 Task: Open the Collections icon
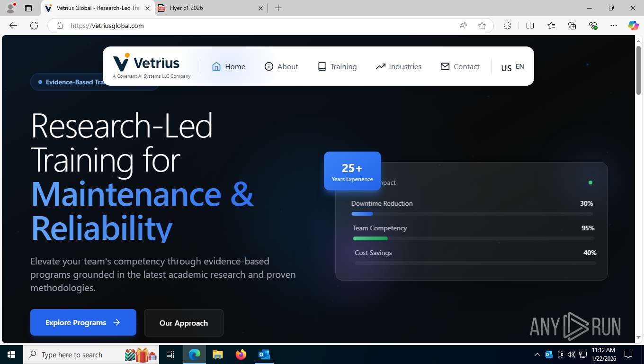(x=572, y=26)
